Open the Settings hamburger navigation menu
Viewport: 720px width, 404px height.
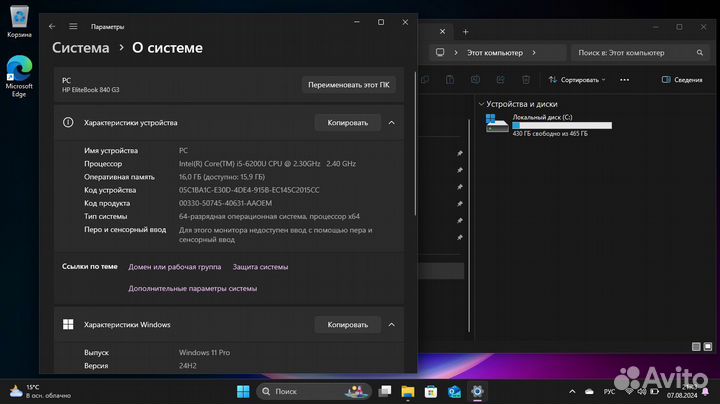coord(73,27)
